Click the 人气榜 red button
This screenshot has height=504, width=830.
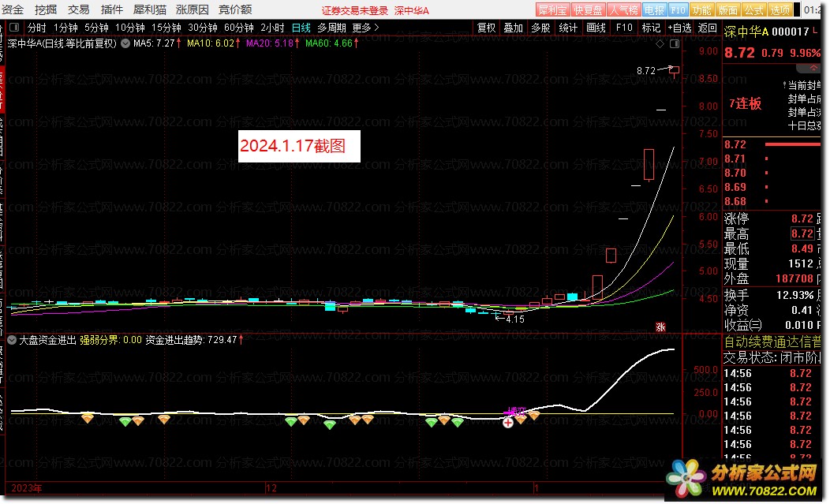pyautogui.click(x=623, y=10)
